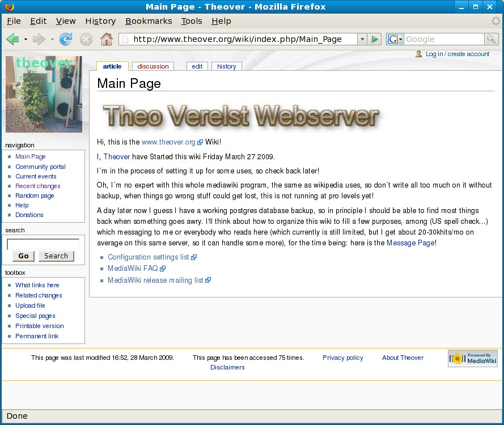
Task: Click the Firefox logo in title bar
Action: (x=9, y=6)
